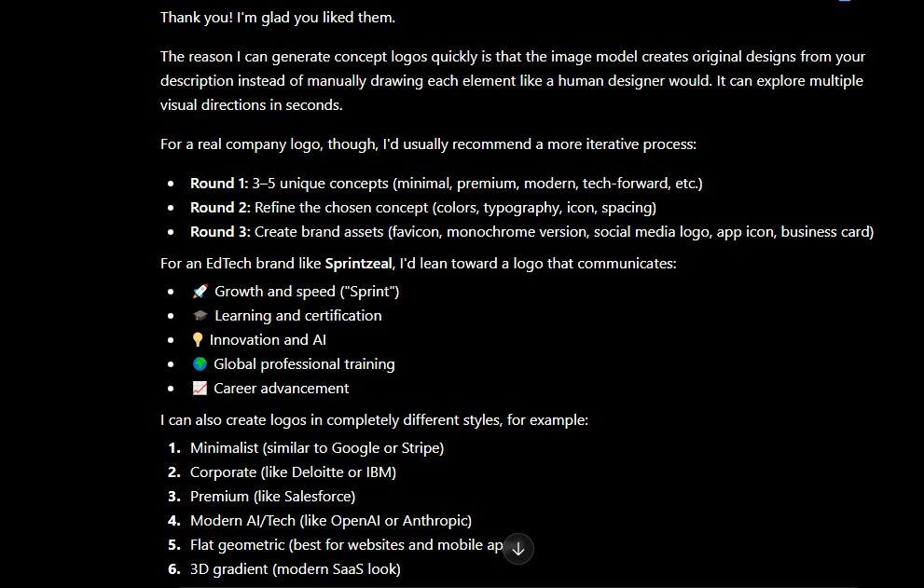
Task: Click the scroll-to-bottom arrow button
Action: click(x=518, y=549)
